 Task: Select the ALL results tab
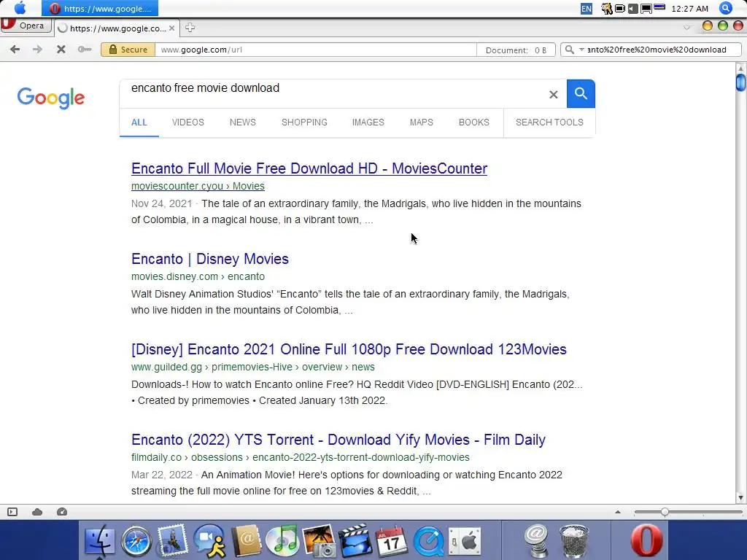[139, 122]
